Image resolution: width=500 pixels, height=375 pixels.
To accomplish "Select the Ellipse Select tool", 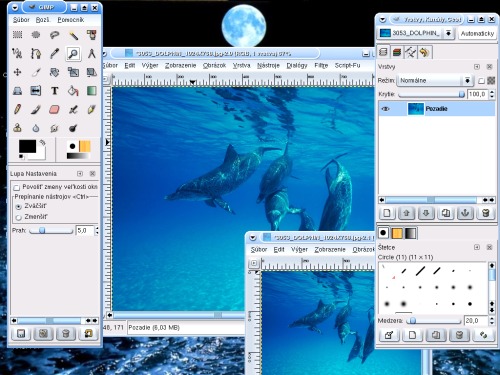I will (36, 35).
